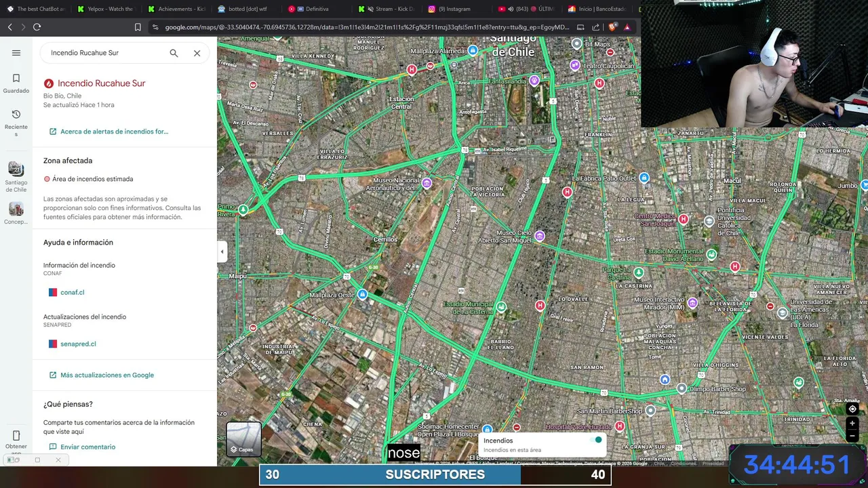This screenshot has height=488, width=868.
Task: Open the conaf.cl link
Action: [66, 292]
